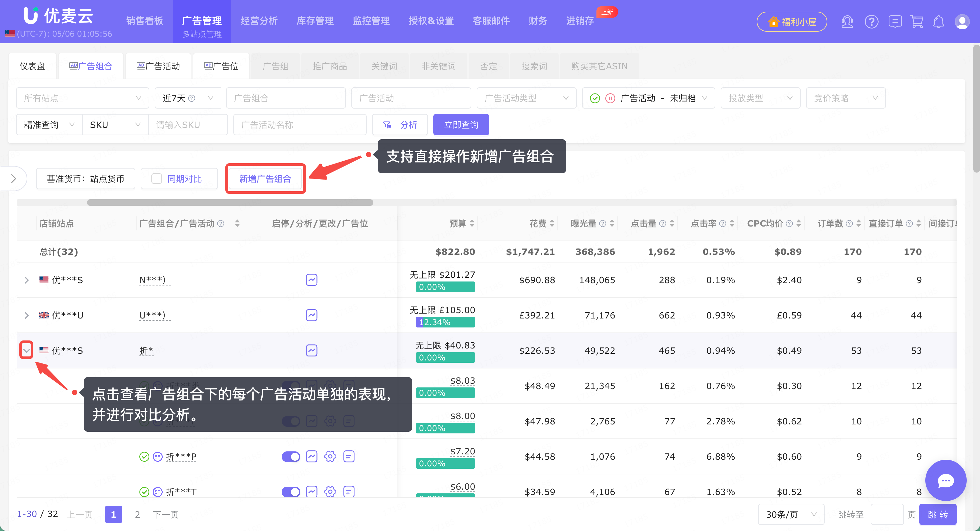Go to 销售看板 in top navigation
The width and height of the screenshot is (980, 531).
pos(145,21)
